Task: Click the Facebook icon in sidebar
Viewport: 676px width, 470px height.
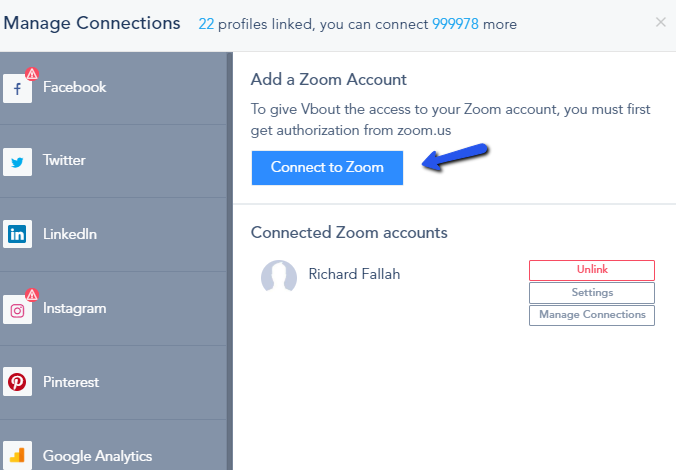Action: (x=17, y=89)
